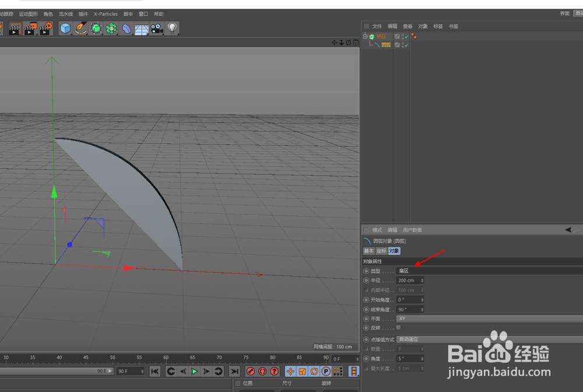Go to next keyframe button

pos(219,371)
